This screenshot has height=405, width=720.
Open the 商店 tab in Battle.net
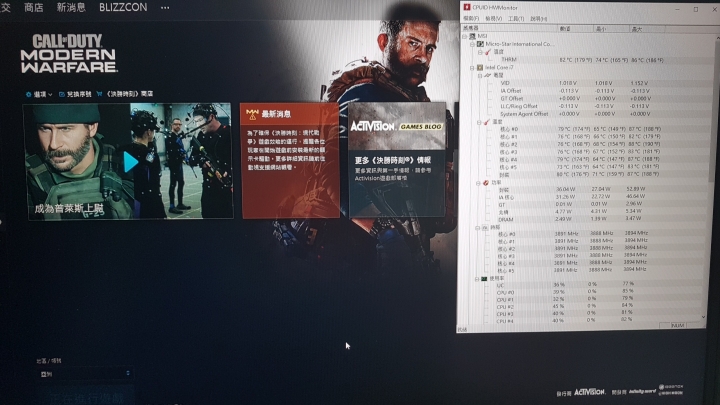pos(34,8)
